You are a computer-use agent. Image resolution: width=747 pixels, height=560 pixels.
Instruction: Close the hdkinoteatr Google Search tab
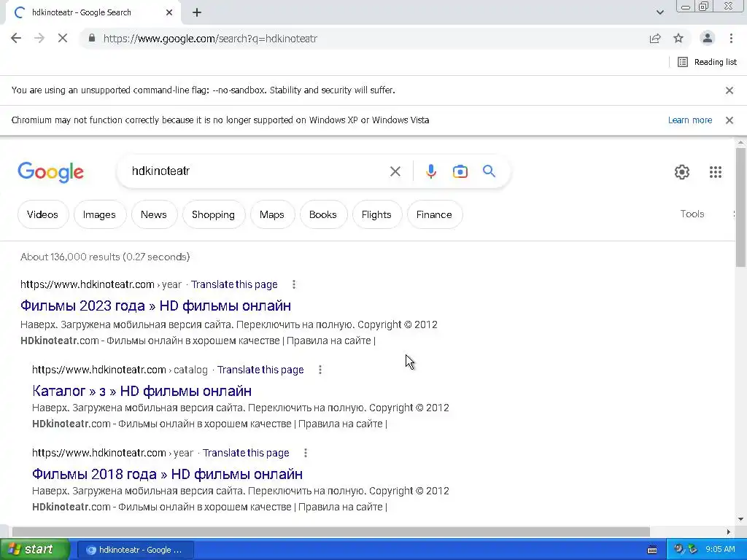(x=169, y=12)
